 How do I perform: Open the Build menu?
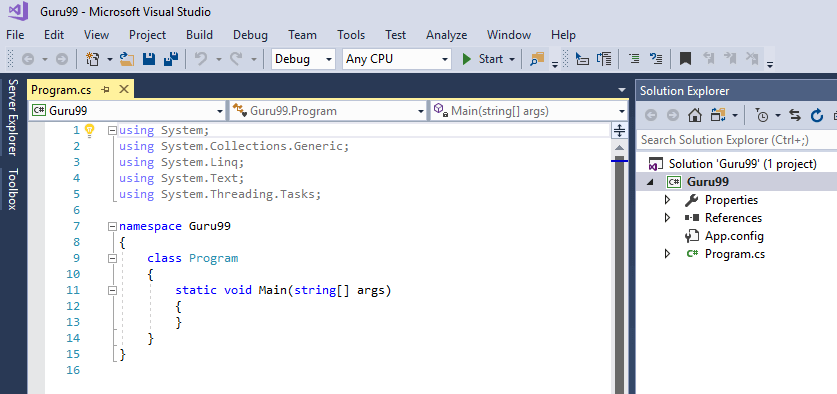pyautogui.click(x=199, y=35)
